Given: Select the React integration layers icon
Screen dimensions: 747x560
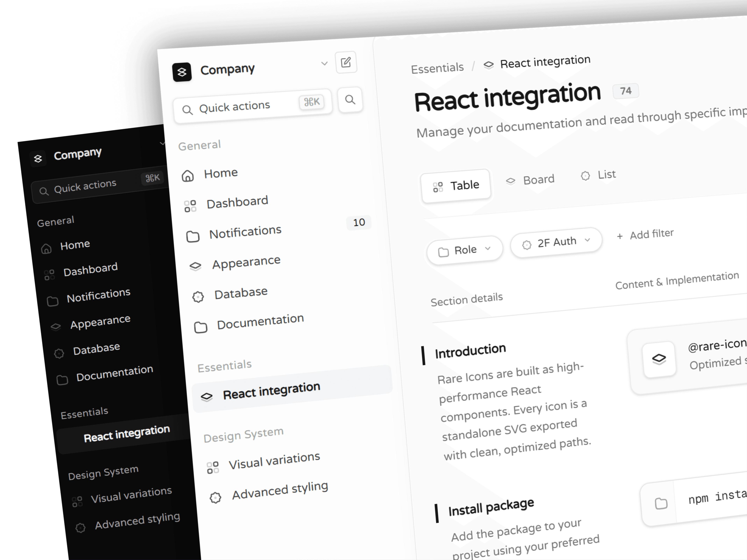Looking at the screenshot, I should tap(207, 397).
